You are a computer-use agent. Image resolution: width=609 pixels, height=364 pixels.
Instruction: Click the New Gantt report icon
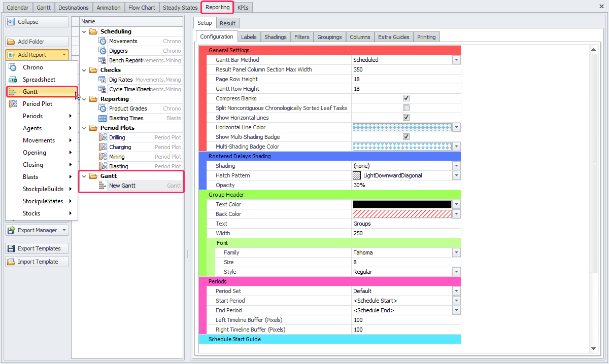pyautogui.click(x=103, y=186)
